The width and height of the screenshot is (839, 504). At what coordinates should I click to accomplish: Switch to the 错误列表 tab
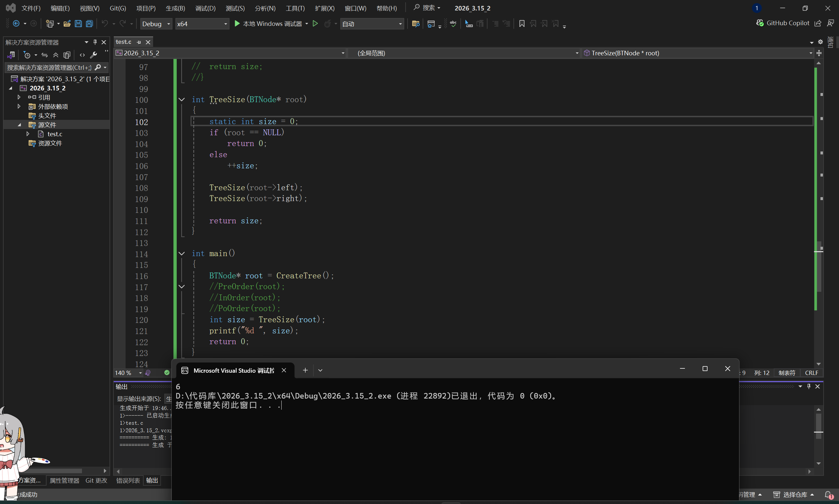(x=128, y=480)
